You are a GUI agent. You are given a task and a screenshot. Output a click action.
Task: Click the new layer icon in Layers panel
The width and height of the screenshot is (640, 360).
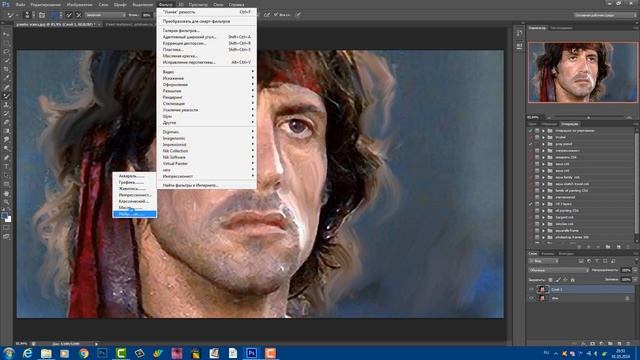click(x=619, y=344)
